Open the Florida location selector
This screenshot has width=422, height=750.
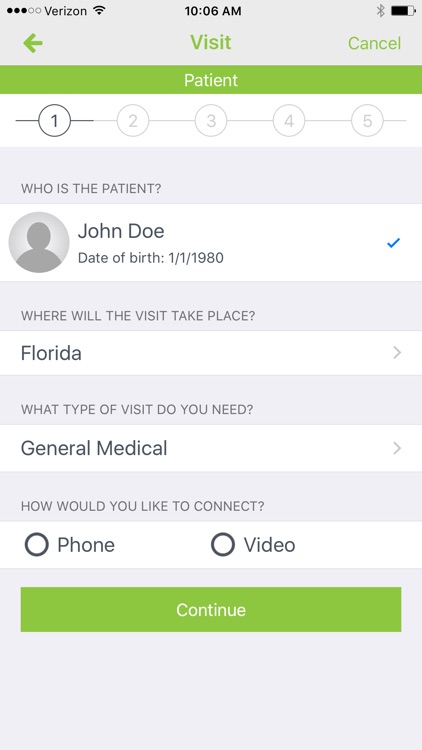211,353
